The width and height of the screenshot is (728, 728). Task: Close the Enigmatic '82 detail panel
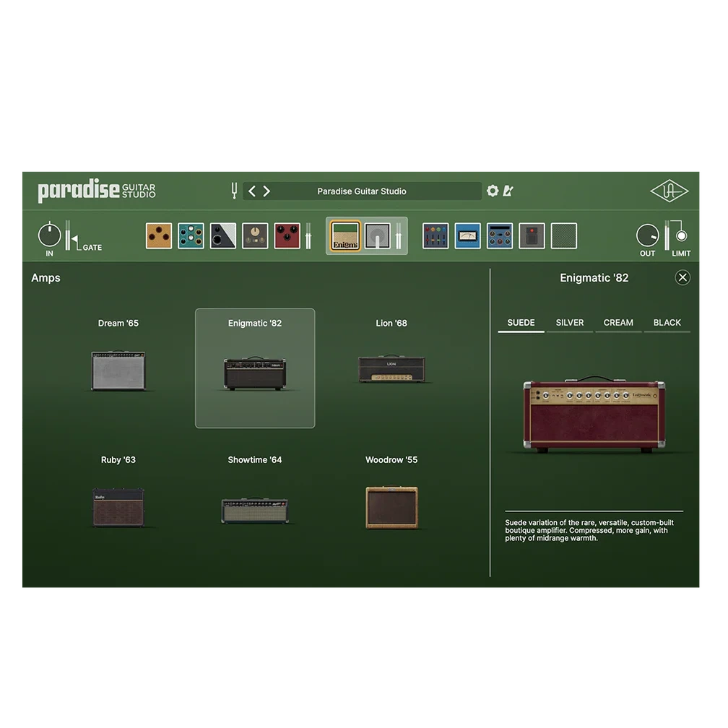click(682, 277)
